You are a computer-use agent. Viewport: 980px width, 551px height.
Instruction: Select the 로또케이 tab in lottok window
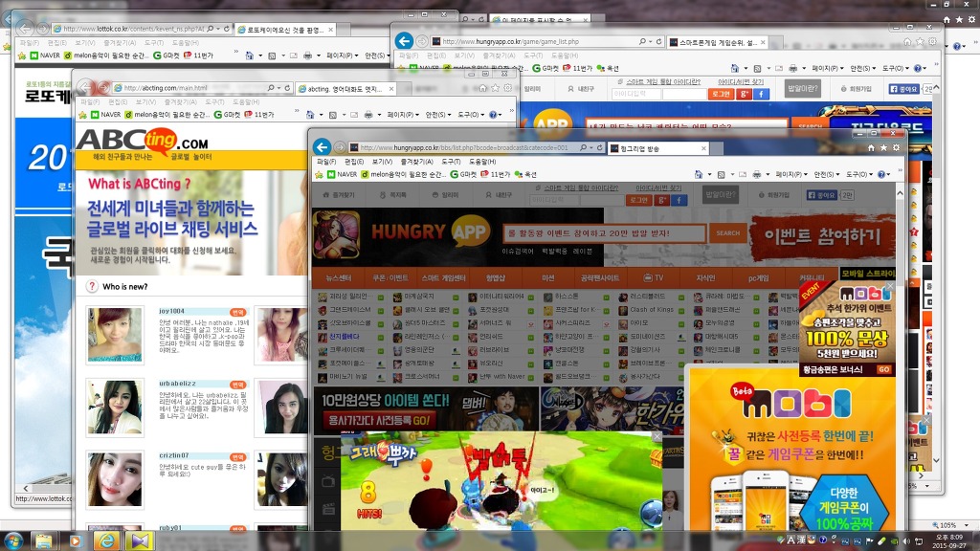click(x=285, y=30)
